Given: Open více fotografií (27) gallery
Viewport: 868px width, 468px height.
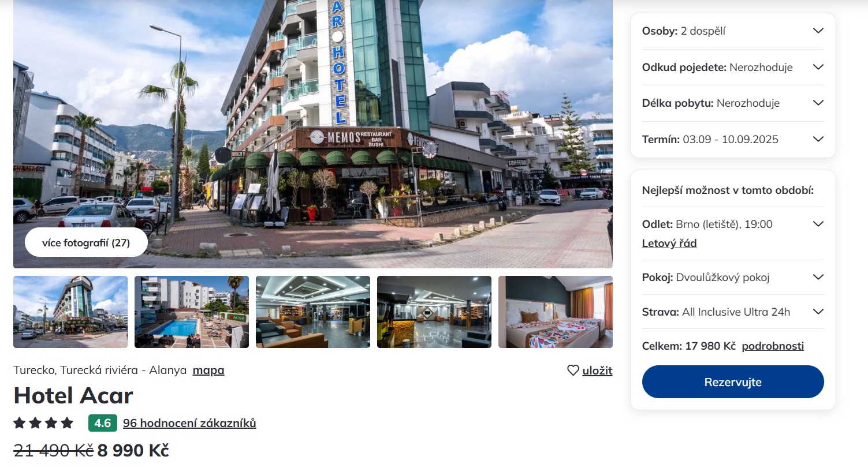Looking at the screenshot, I should tap(86, 242).
